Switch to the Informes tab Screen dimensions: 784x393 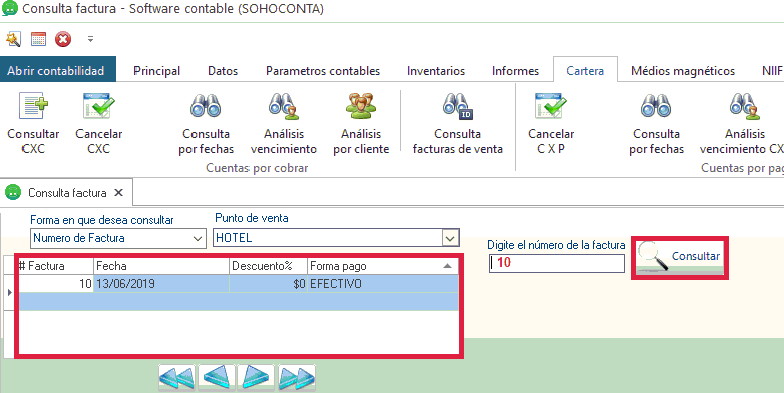point(516,70)
